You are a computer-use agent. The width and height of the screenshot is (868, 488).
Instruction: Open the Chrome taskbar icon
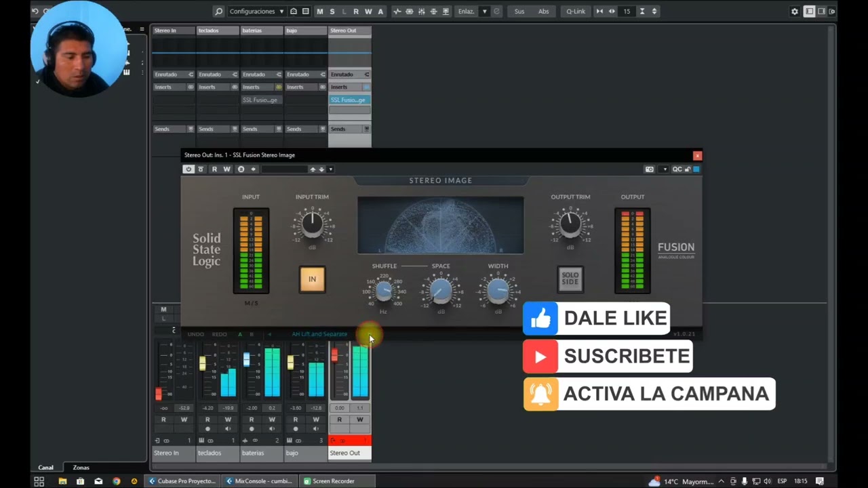point(116,481)
